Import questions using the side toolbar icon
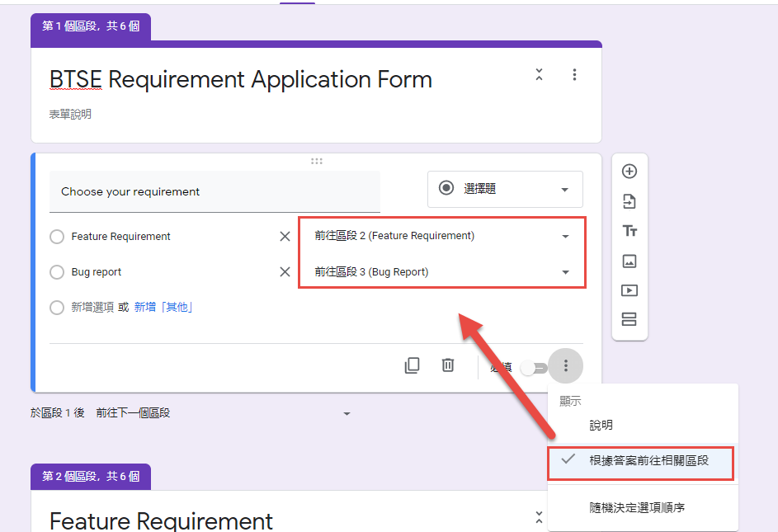Screen dimensions: 778x532 coord(629,201)
